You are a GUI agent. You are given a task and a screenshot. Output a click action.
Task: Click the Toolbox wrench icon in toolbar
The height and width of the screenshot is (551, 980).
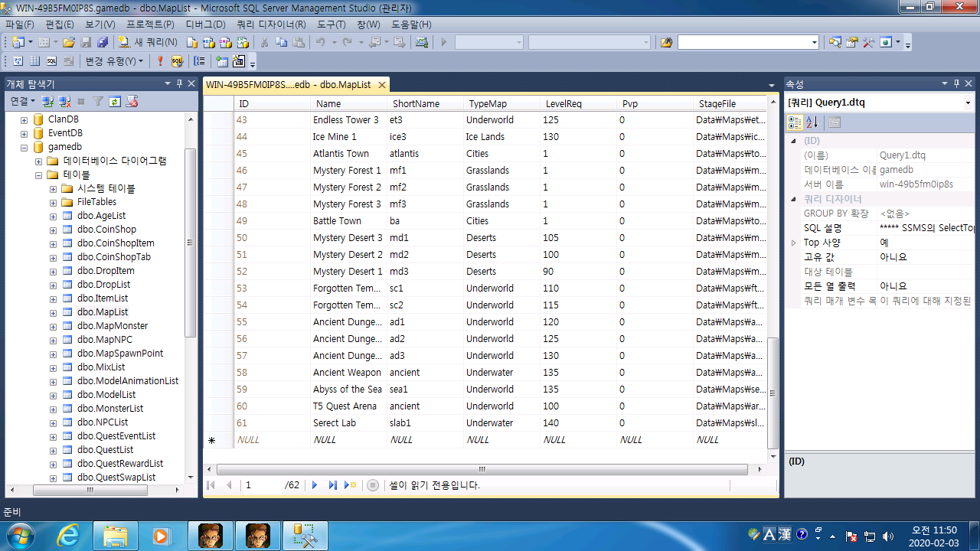(868, 42)
